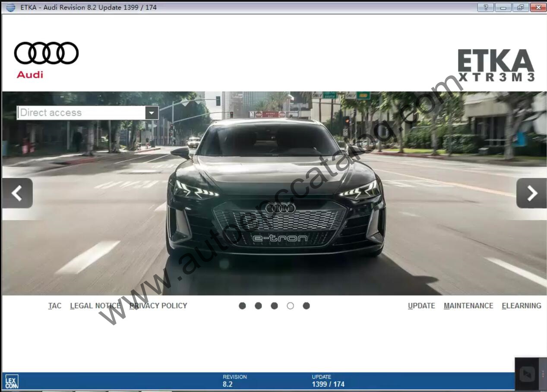Open the PRIVACY POLICY link

158,306
